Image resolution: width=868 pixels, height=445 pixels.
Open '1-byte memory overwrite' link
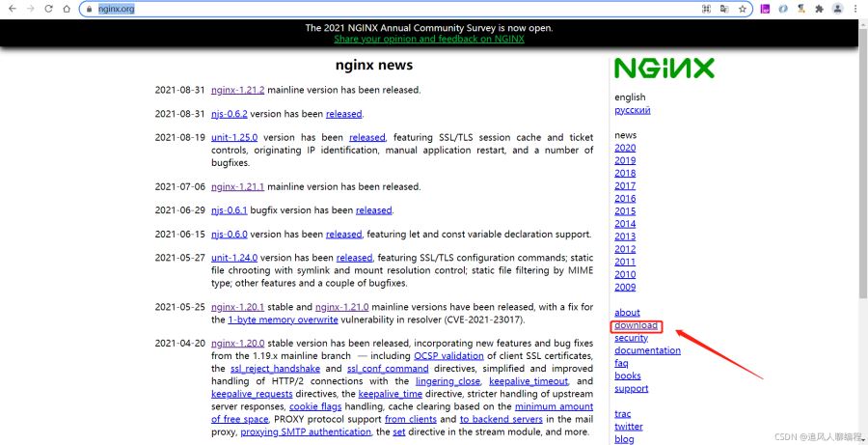[x=283, y=320]
